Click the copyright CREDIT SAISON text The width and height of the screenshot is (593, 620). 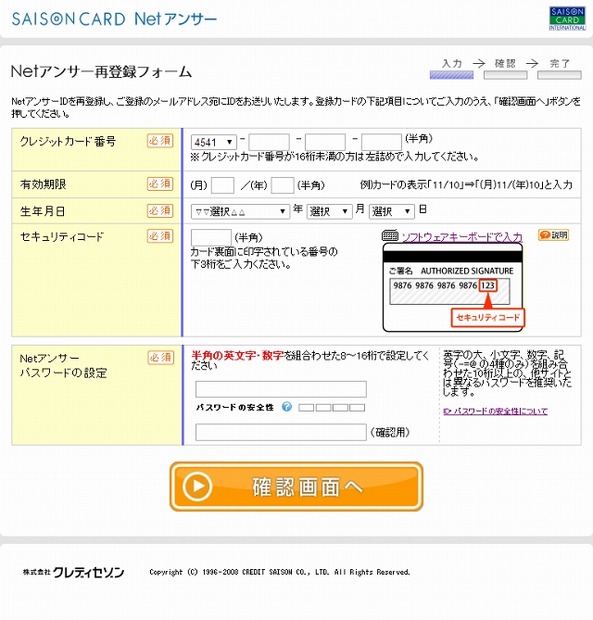point(280,572)
